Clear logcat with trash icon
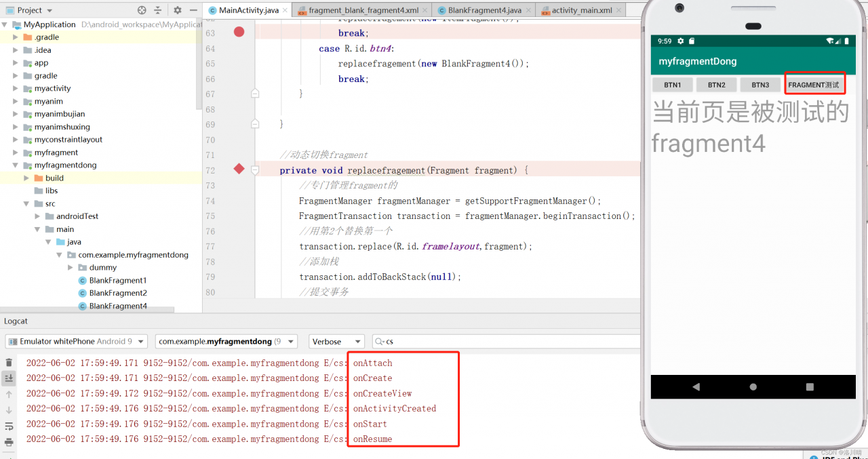The image size is (868, 459). (x=9, y=363)
